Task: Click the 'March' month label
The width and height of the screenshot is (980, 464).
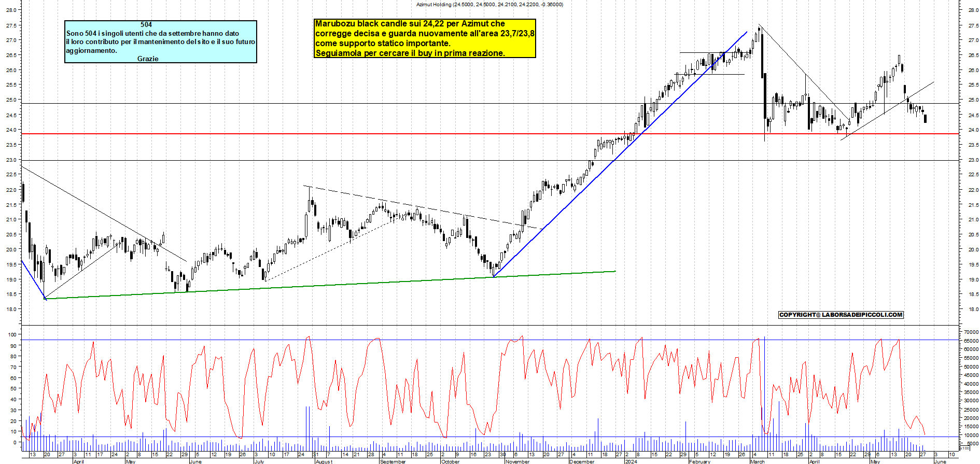Action: 758,461
